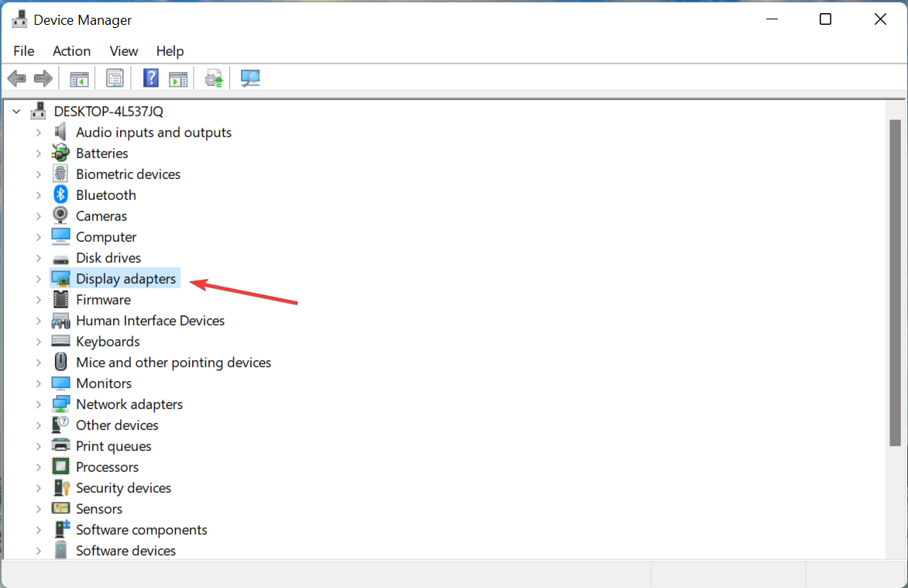
Task: Click the Processors chip icon
Action: [60, 466]
